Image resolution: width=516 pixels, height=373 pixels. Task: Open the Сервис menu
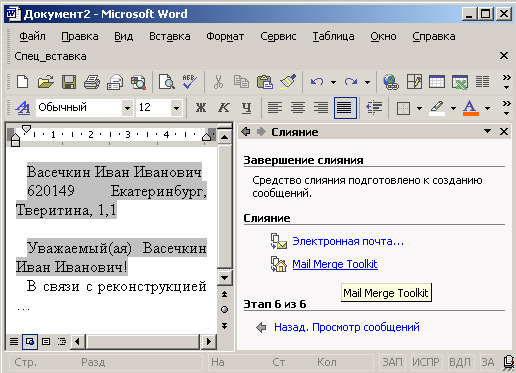click(278, 36)
